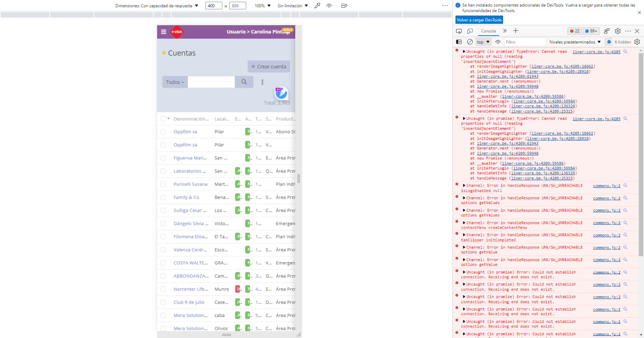Open the hamburger menu in the +VIDA header
The image size is (644, 338).
click(x=164, y=32)
